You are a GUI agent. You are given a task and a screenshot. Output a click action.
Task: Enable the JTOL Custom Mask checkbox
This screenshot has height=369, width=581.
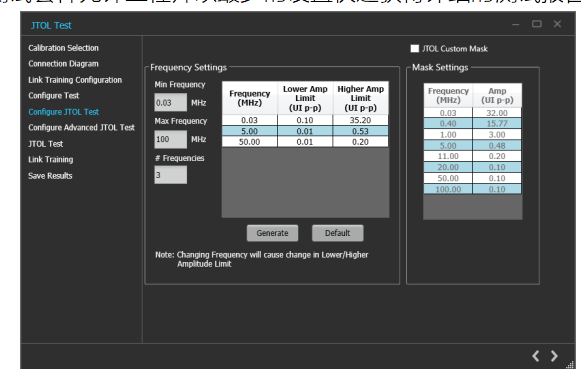pos(415,49)
